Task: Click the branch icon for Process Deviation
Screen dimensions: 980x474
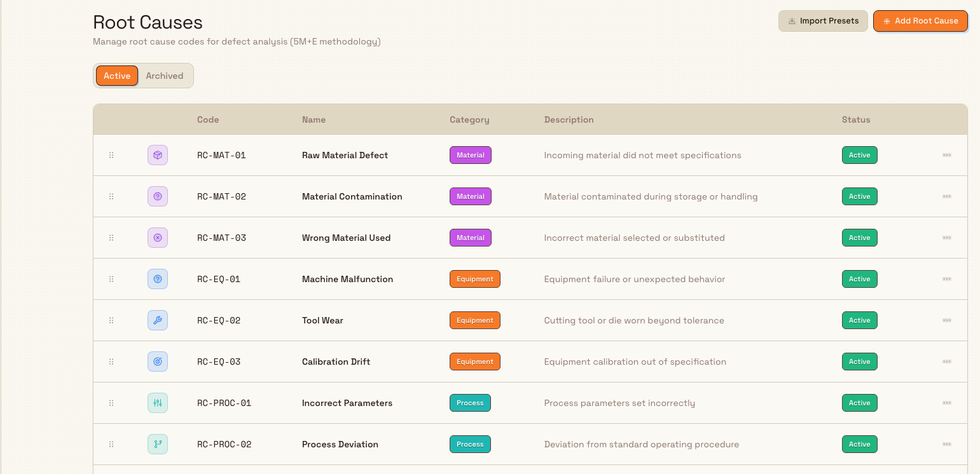Action: click(158, 444)
